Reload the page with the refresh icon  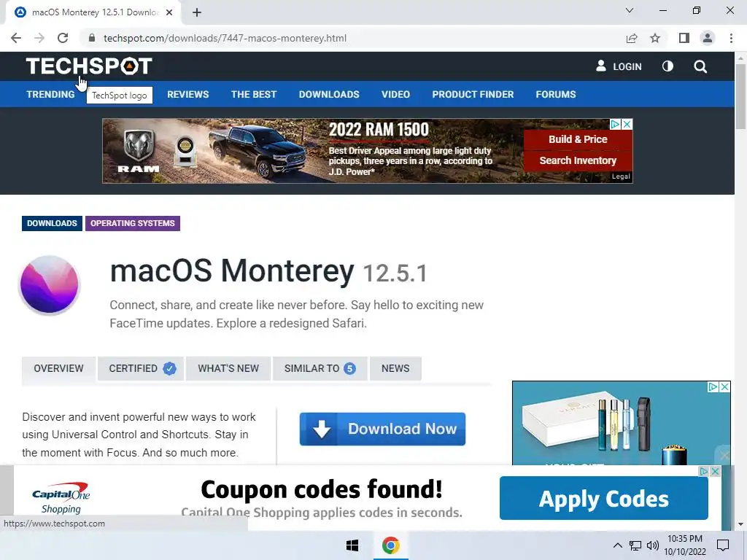(x=63, y=38)
